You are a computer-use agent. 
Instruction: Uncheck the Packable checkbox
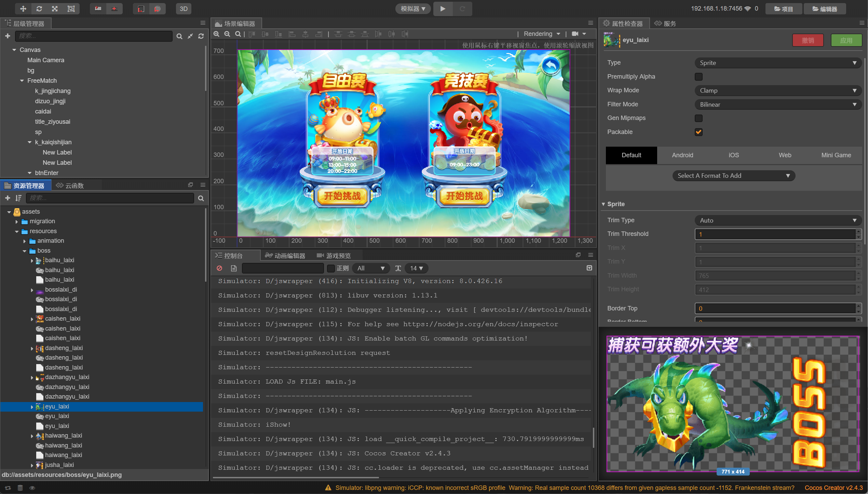pos(699,132)
